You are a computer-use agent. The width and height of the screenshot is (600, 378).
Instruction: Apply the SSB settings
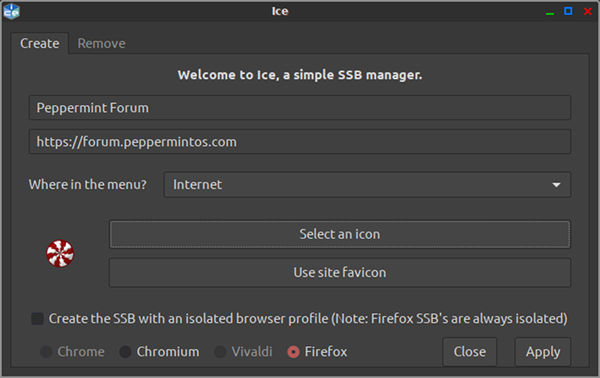(543, 352)
